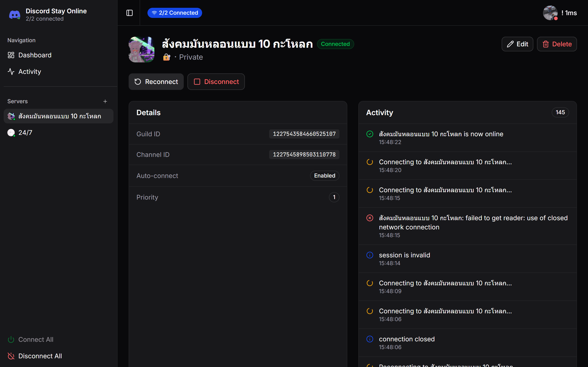
Task: Click the Guild ID value field
Action: click(304, 134)
